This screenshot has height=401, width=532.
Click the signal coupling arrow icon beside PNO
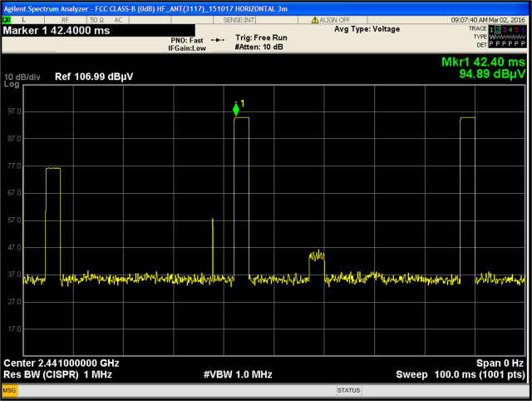218,40
